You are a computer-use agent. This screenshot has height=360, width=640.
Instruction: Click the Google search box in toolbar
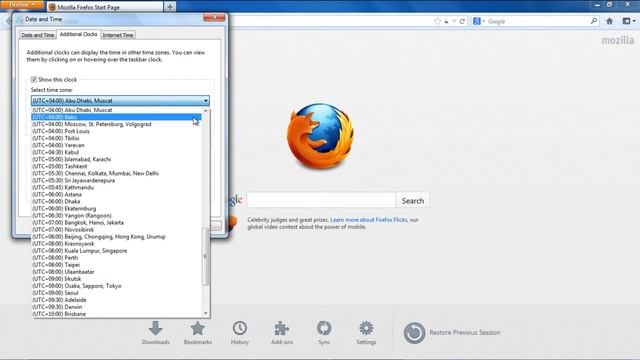point(536,21)
